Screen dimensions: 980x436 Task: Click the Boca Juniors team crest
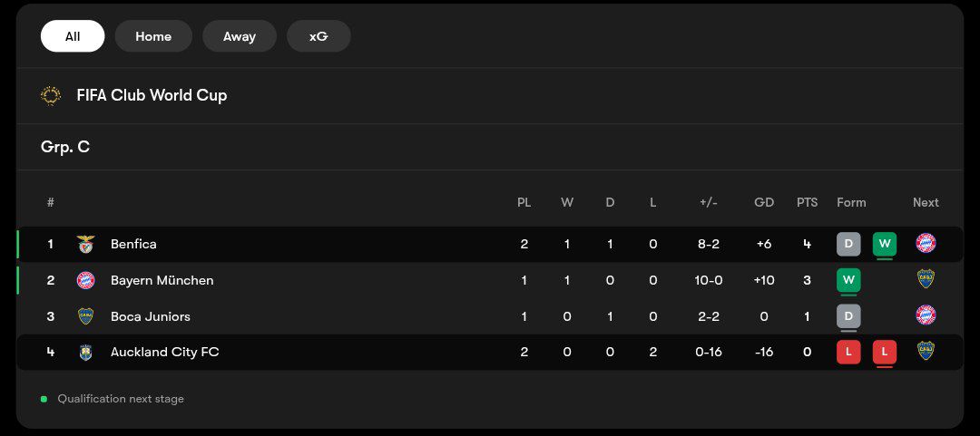(85, 316)
